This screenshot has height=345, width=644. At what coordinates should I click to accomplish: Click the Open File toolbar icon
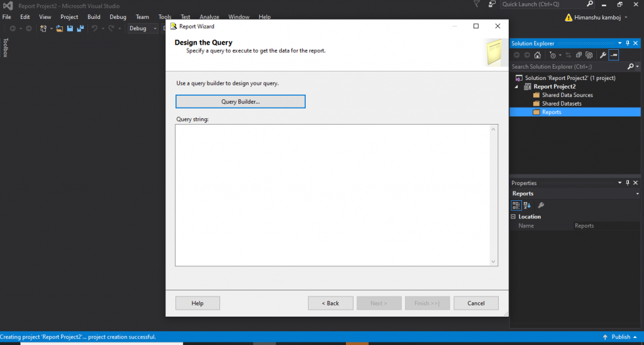pos(59,28)
